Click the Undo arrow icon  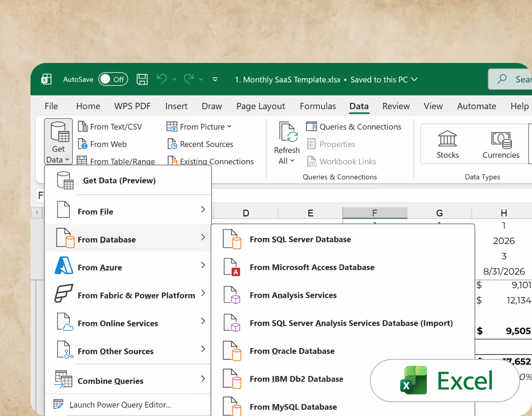162,79
